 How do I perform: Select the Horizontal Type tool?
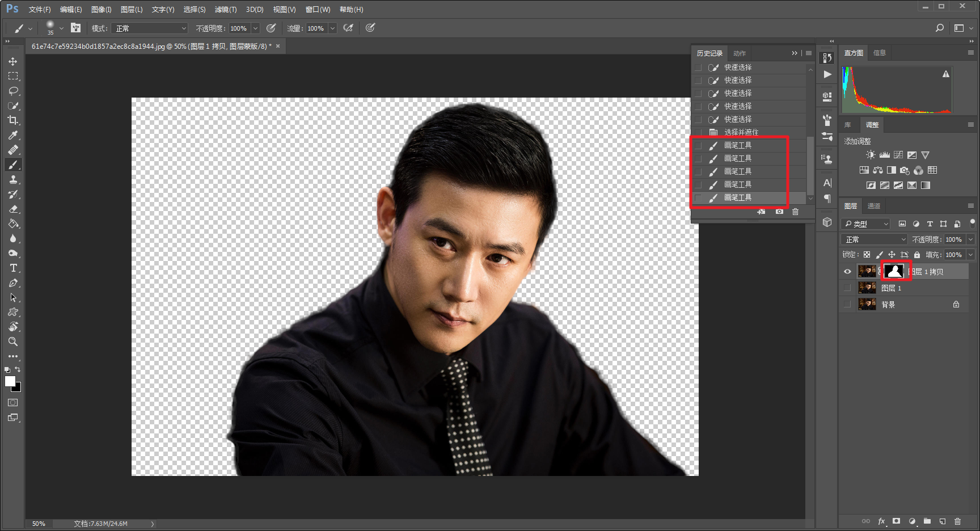click(x=13, y=268)
